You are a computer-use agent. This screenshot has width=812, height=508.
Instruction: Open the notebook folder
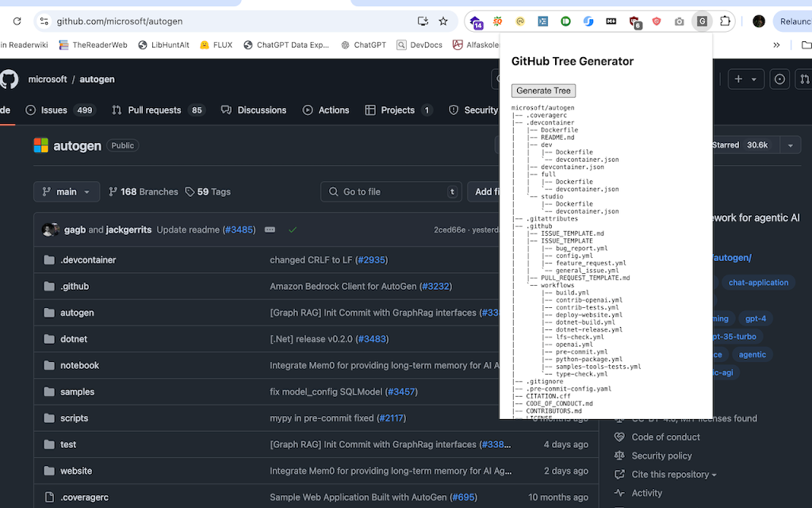point(79,365)
